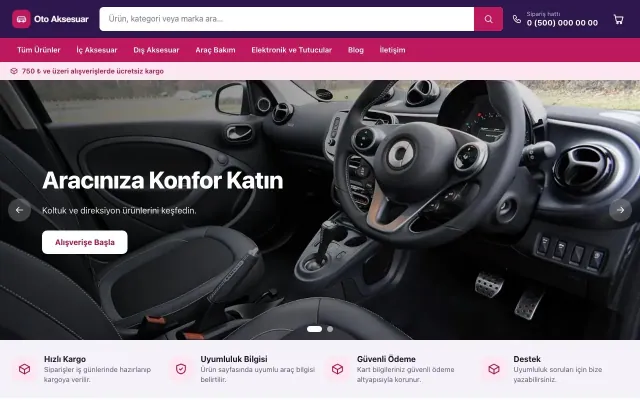Go to next slide with right arrow

click(620, 210)
